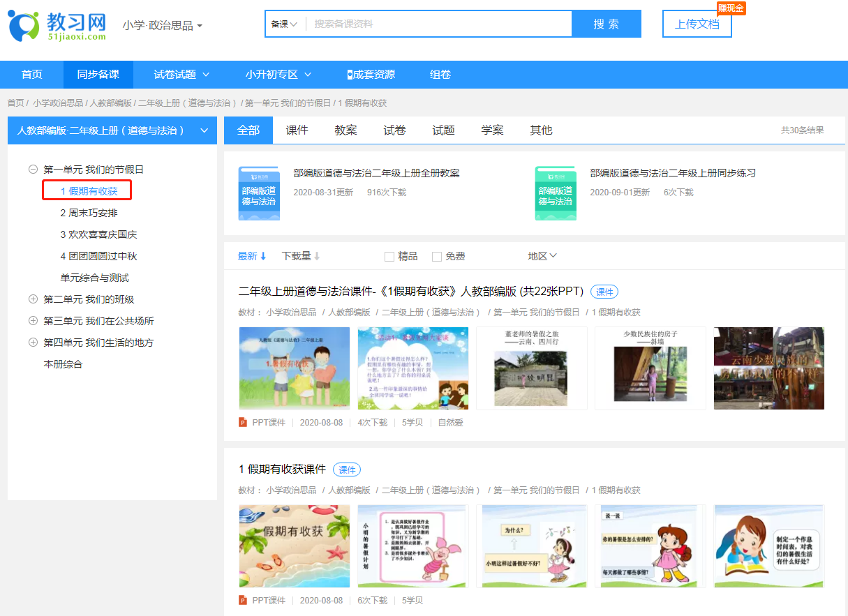Screen dimensions: 848x616
Task: Click the 搜索备课资料 search input
Action: click(438, 24)
